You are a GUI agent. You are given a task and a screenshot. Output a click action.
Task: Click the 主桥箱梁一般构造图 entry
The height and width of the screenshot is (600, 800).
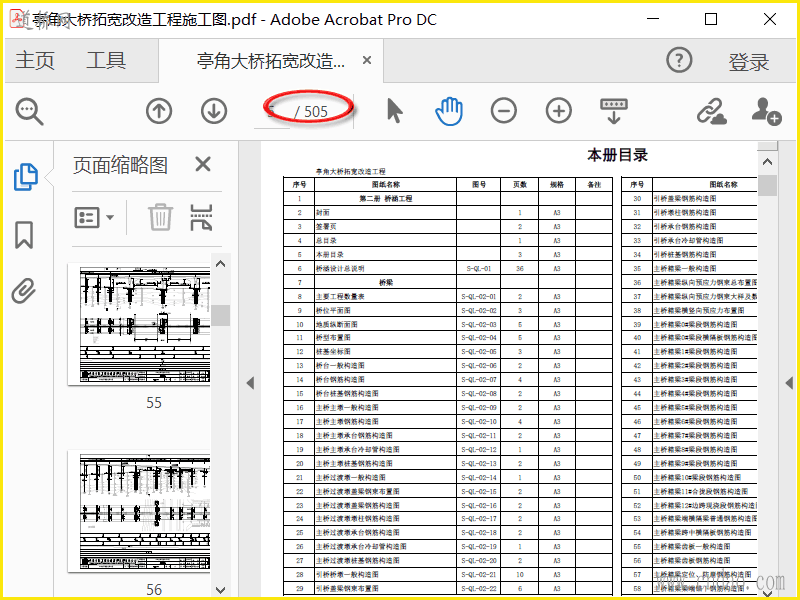pos(685,268)
